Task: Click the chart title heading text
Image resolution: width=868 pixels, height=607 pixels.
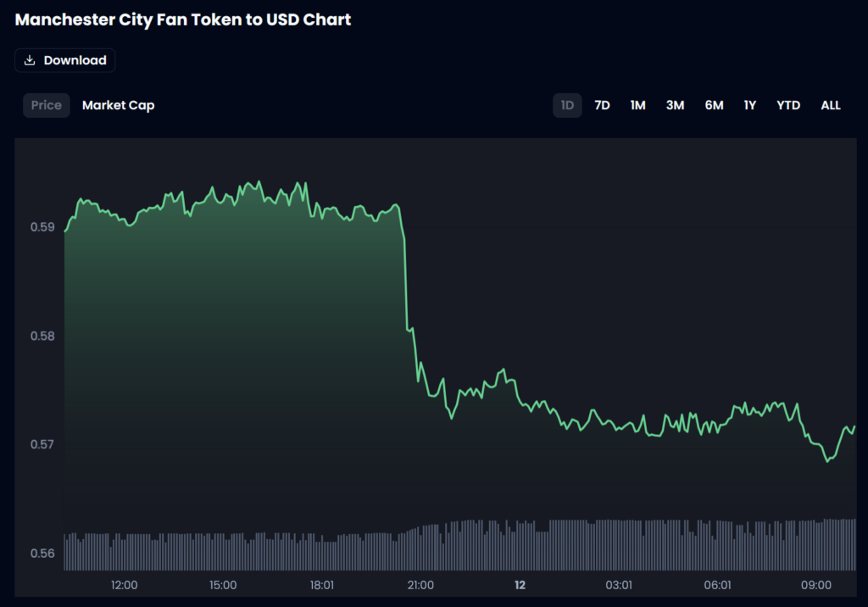Action: click(183, 19)
